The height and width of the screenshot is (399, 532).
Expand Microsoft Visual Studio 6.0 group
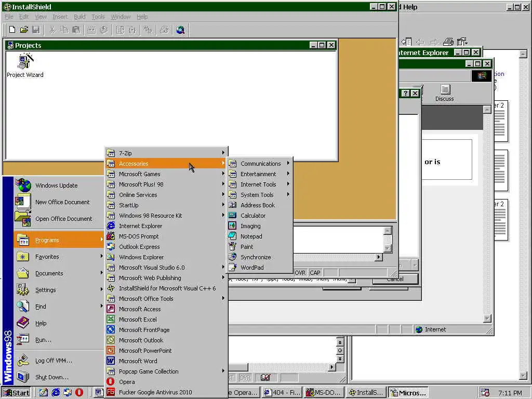click(x=166, y=268)
